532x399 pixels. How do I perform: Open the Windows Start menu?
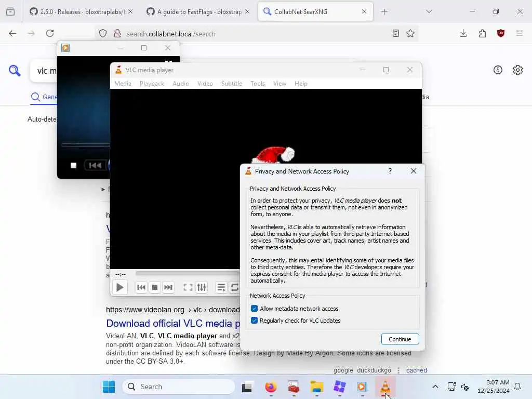109,387
